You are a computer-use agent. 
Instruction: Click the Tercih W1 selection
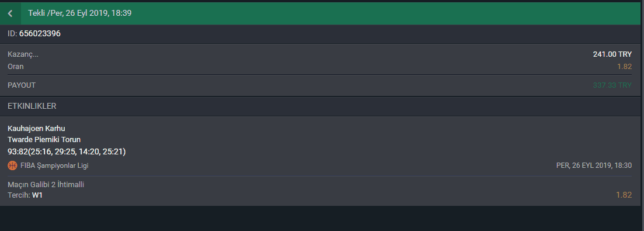(25, 195)
